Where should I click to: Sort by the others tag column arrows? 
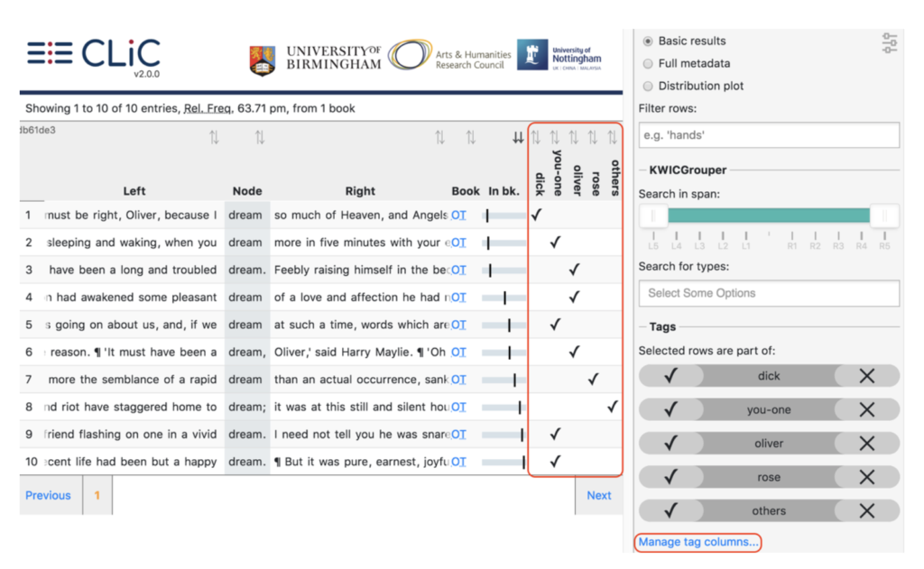(x=613, y=138)
